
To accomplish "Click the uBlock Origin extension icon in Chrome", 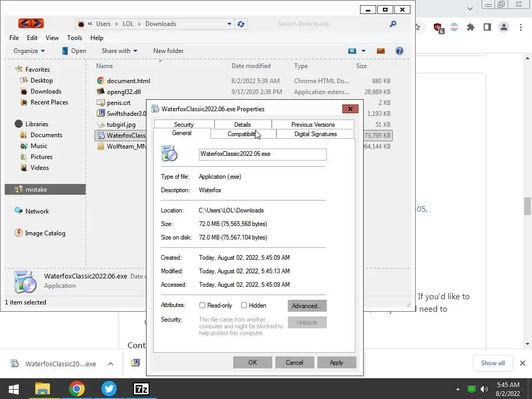I will (x=438, y=28).
